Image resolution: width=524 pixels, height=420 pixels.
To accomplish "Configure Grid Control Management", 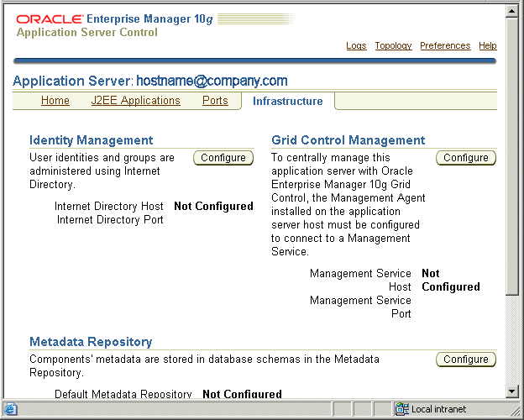I will 466,158.
